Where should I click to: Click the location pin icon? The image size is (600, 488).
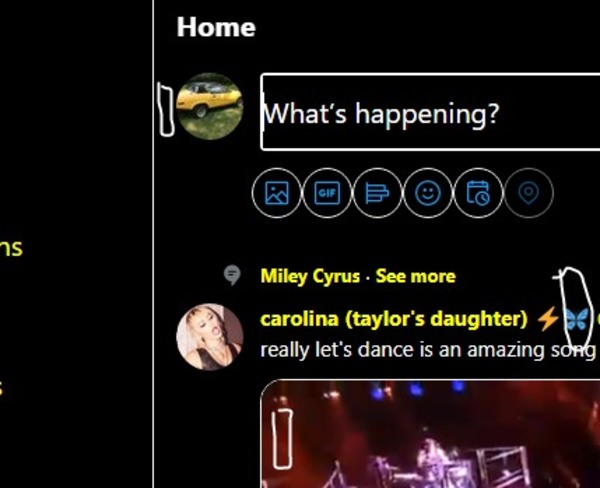coord(529,193)
